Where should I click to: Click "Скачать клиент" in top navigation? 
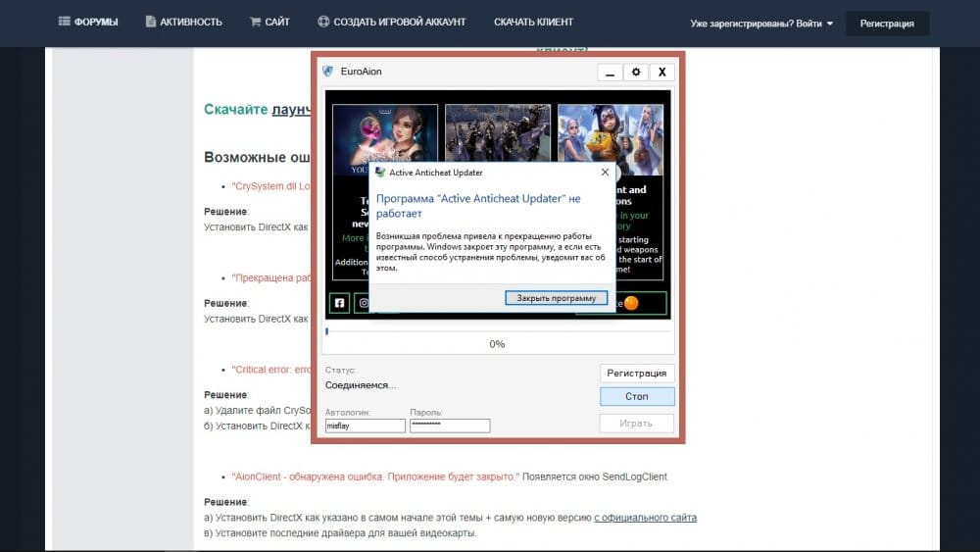point(533,22)
